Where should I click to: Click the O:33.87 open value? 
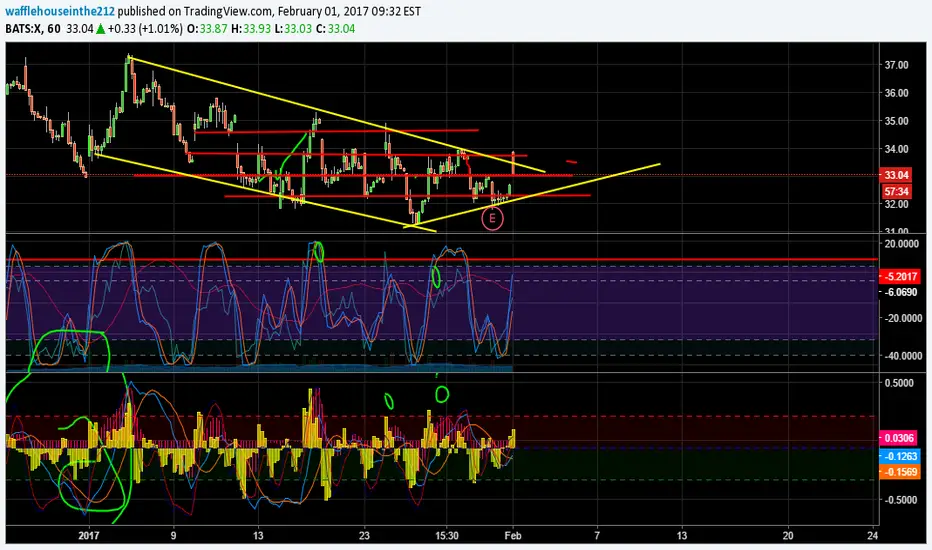(x=207, y=28)
